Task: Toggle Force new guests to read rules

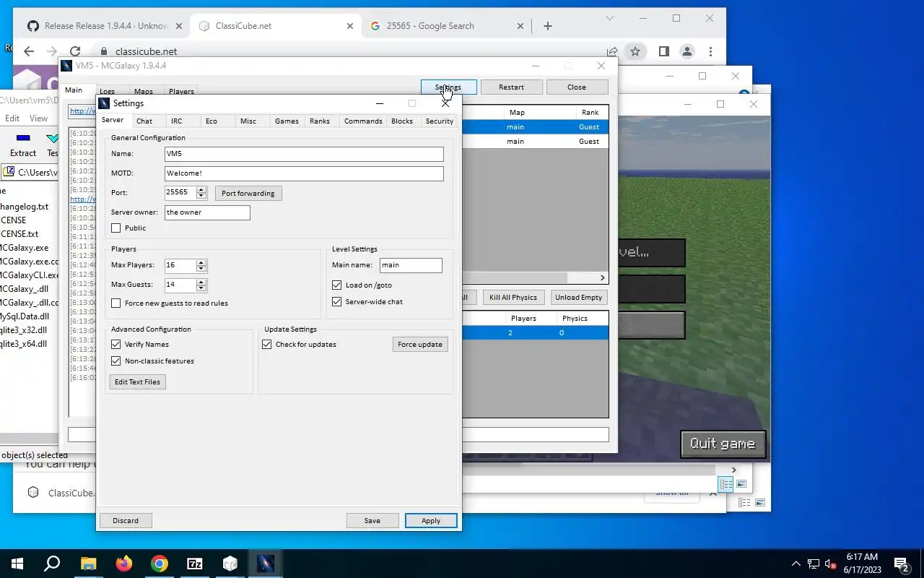Action: [x=115, y=303]
